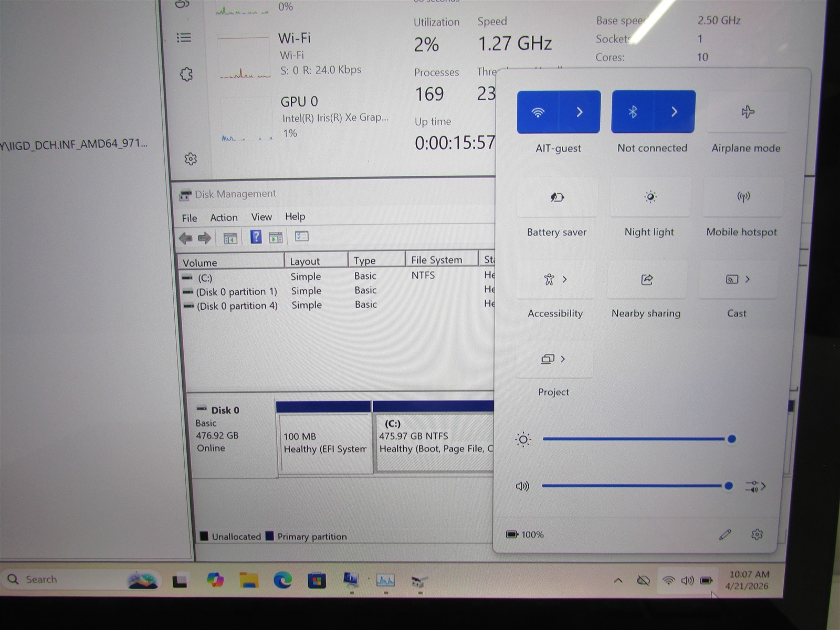840x630 pixels.
Task: Adjust the volume slider
Action: click(637, 486)
